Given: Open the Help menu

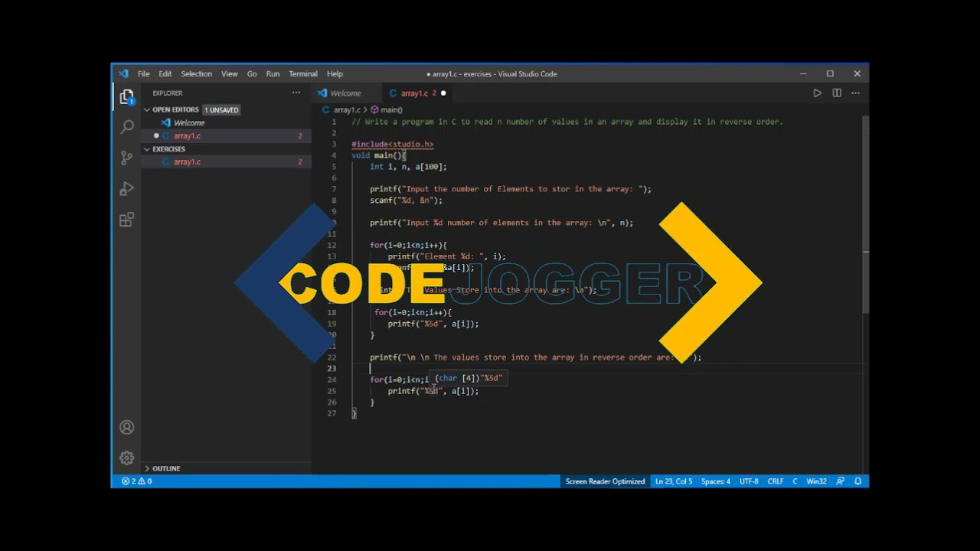Looking at the screenshot, I should click(x=335, y=74).
